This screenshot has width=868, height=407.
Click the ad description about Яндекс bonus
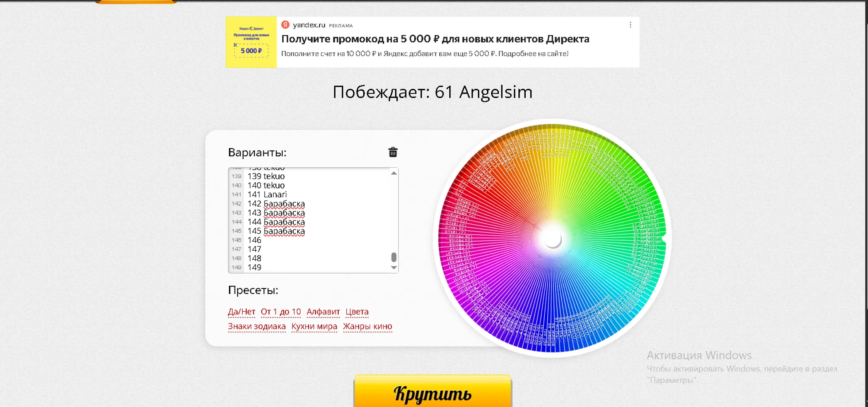coord(425,54)
